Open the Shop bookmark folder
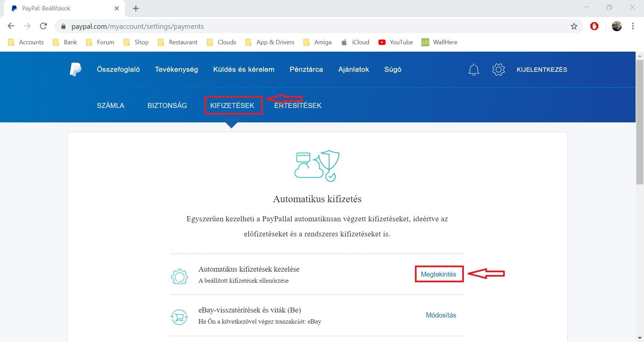The height and width of the screenshot is (342, 644). pos(136,42)
